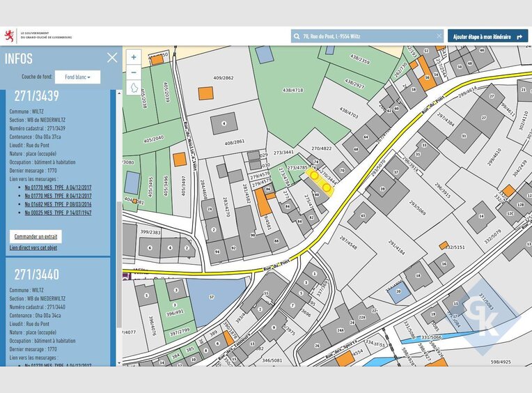
Task: Zoom out of the map
Action: (134, 72)
